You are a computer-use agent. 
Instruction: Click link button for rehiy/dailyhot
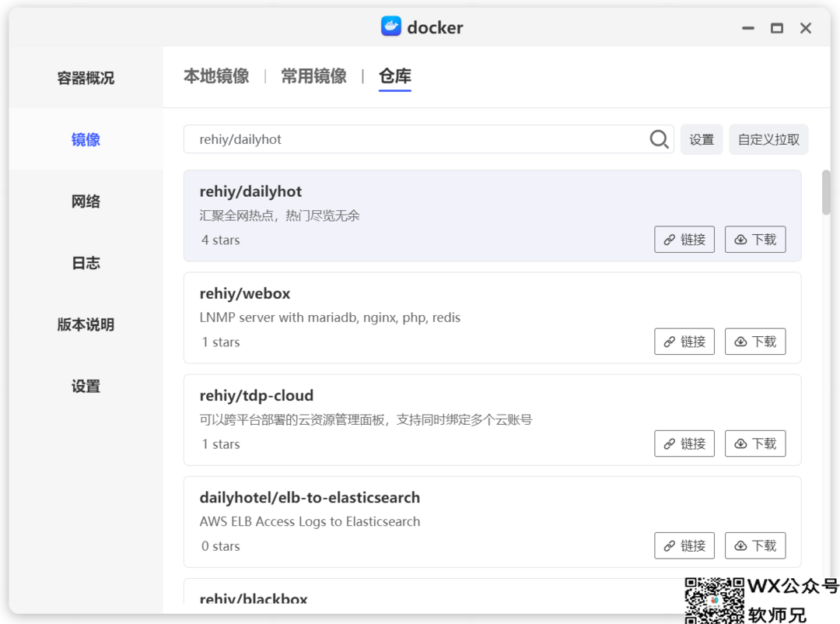[684, 240]
